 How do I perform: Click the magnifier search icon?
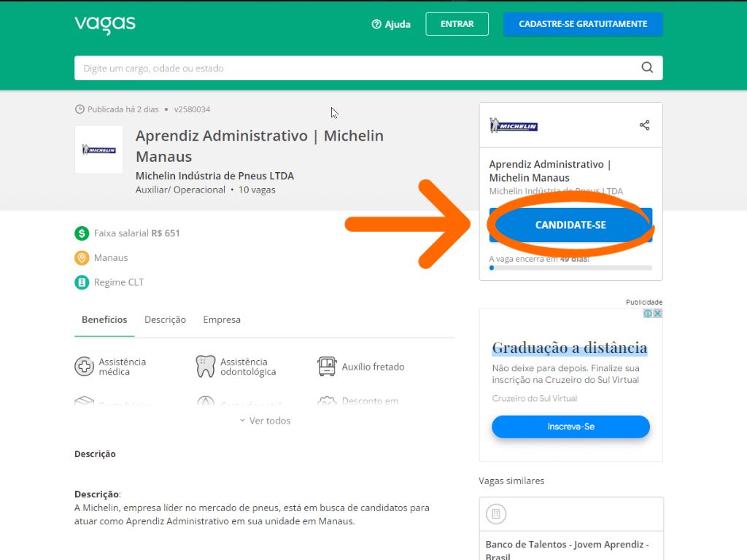pyautogui.click(x=647, y=68)
